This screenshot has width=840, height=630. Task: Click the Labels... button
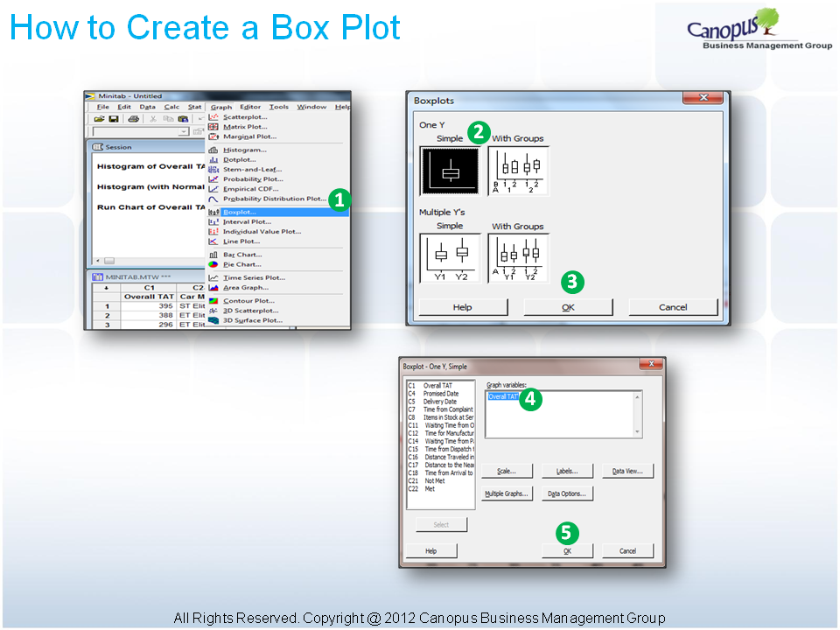click(567, 471)
